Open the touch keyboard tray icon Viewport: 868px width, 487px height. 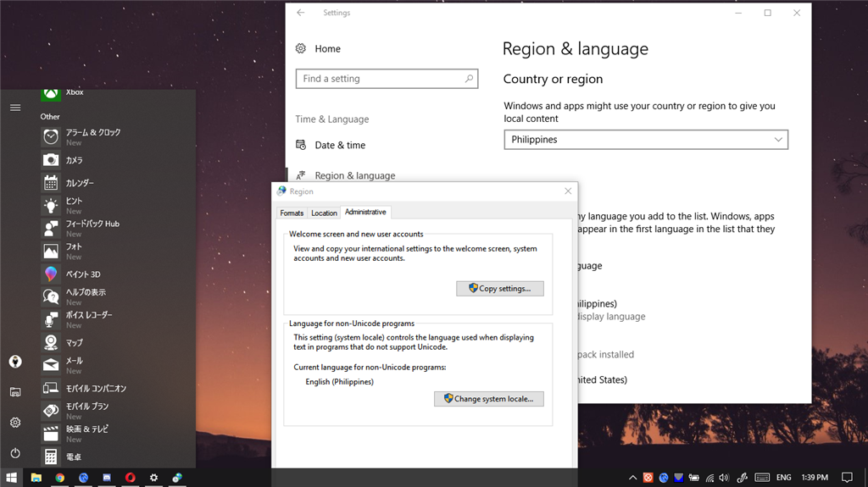coord(762,478)
